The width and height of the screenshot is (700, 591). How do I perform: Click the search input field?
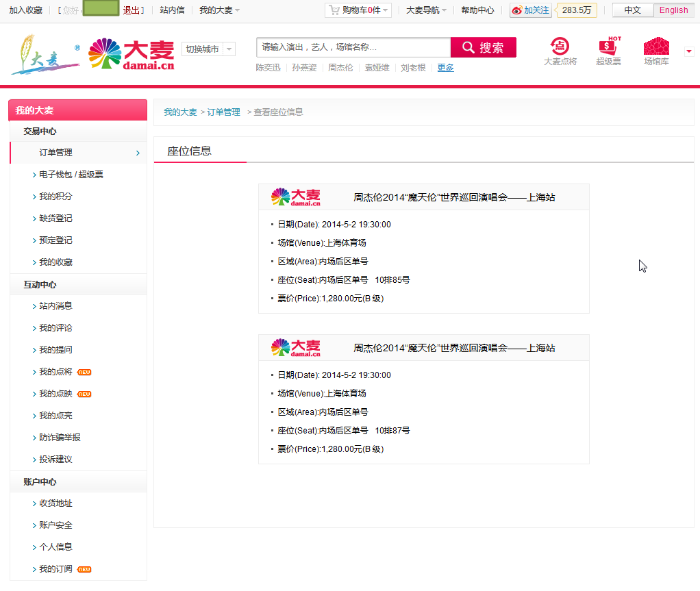(x=353, y=47)
